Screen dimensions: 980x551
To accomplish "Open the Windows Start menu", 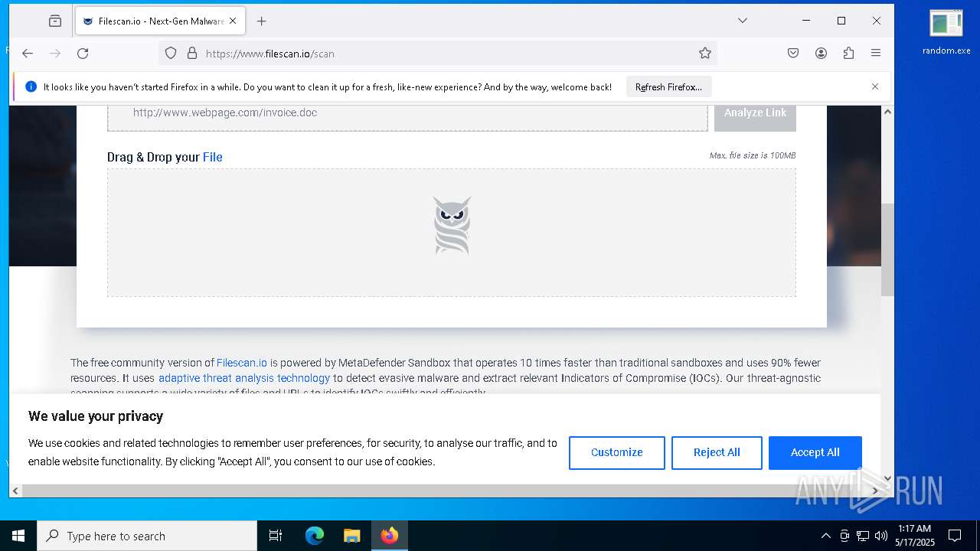I will pos(18,536).
